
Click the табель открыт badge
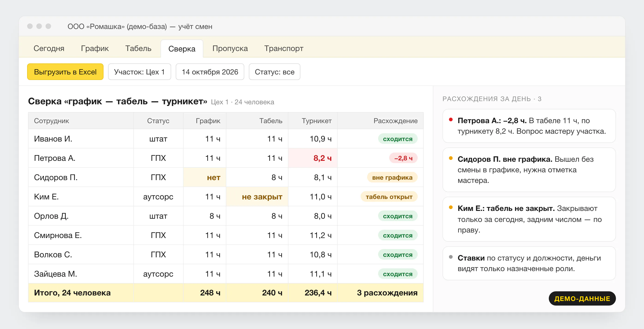pyautogui.click(x=389, y=197)
